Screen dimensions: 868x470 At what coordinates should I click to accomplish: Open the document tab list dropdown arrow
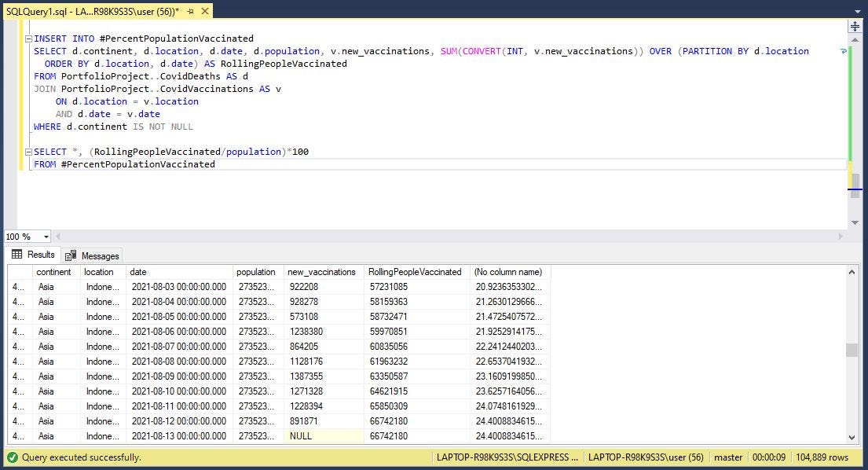click(x=858, y=12)
